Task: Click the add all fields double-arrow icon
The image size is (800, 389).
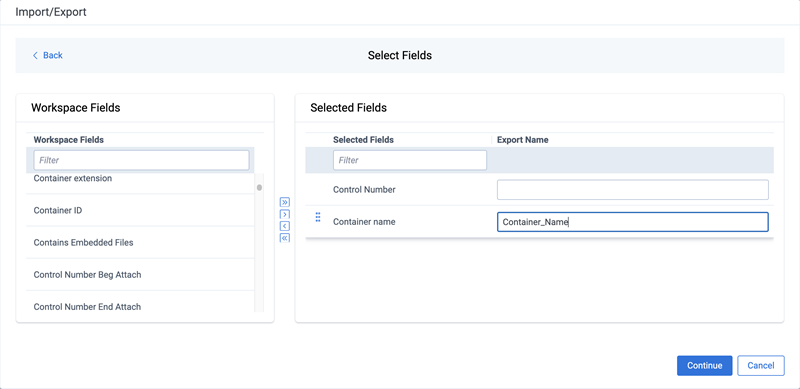Action: [285, 202]
